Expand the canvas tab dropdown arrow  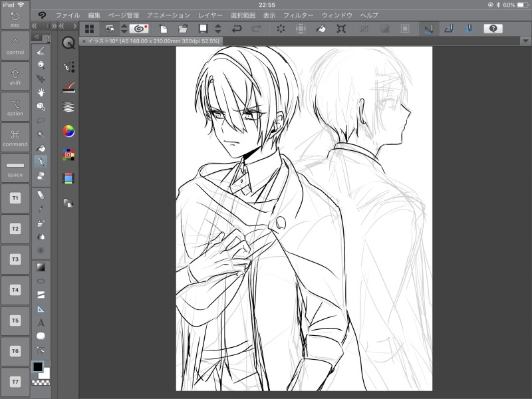pyautogui.click(x=525, y=41)
